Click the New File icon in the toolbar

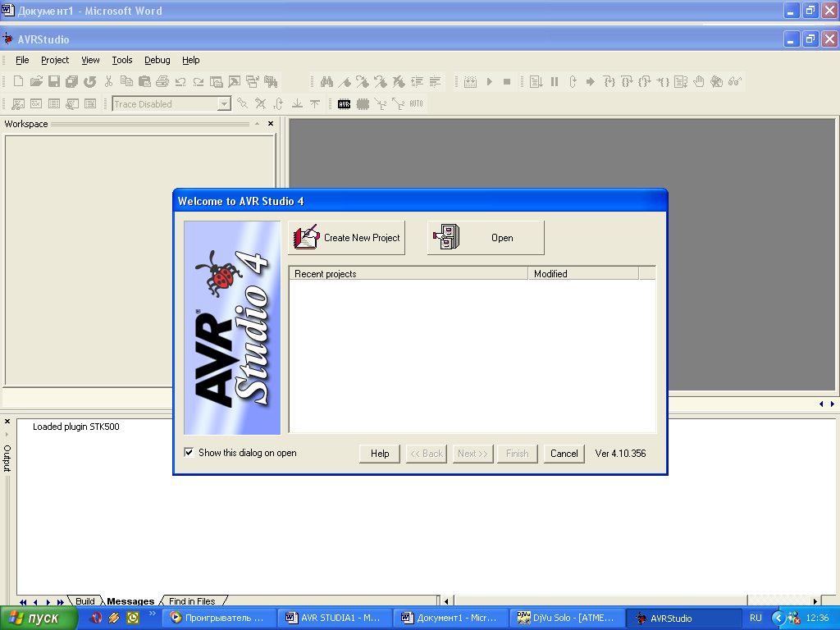click(x=18, y=81)
